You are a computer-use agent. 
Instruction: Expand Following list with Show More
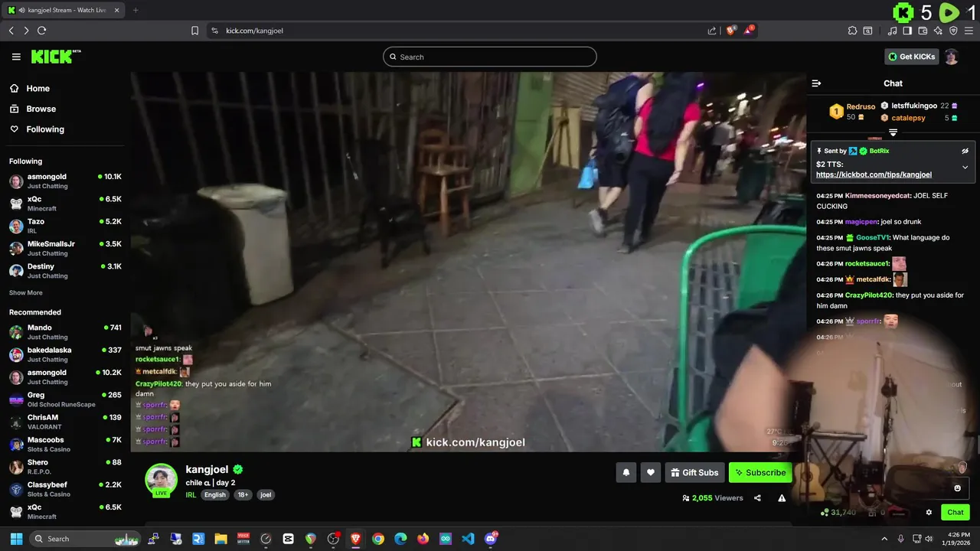coord(26,293)
